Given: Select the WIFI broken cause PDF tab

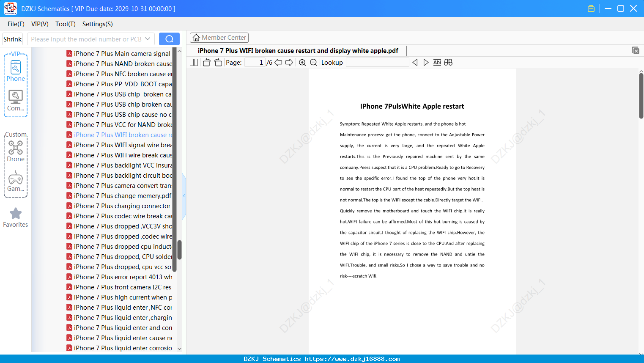Looking at the screenshot, I should tap(298, 51).
